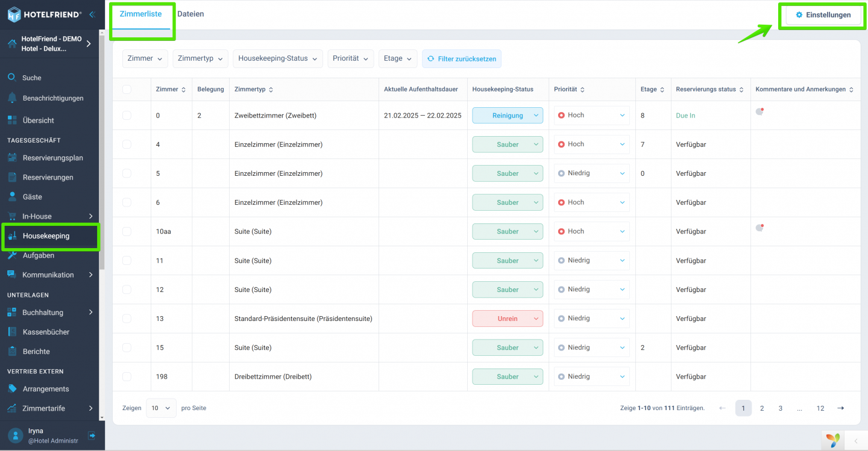
Task: Collapse the sidebar with double-chevron icon
Action: click(x=92, y=14)
